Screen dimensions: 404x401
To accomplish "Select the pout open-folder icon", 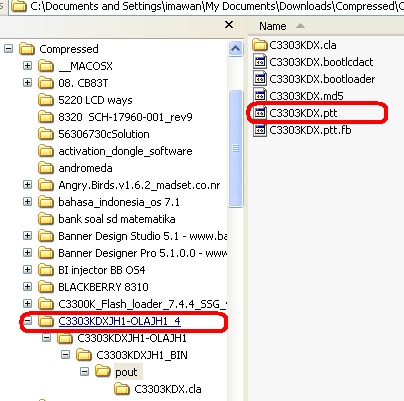I will [x=103, y=372].
